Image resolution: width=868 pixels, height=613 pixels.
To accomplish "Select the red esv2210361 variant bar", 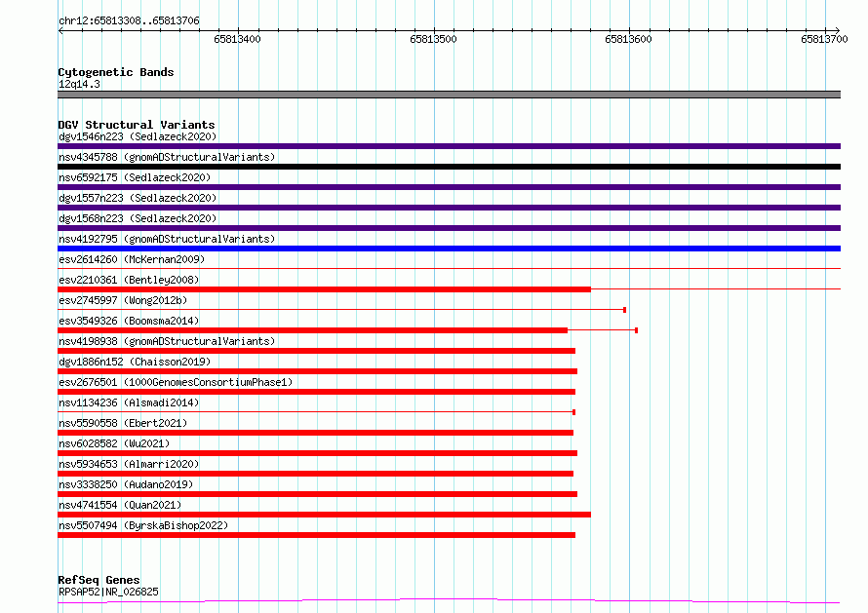I will [325, 289].
